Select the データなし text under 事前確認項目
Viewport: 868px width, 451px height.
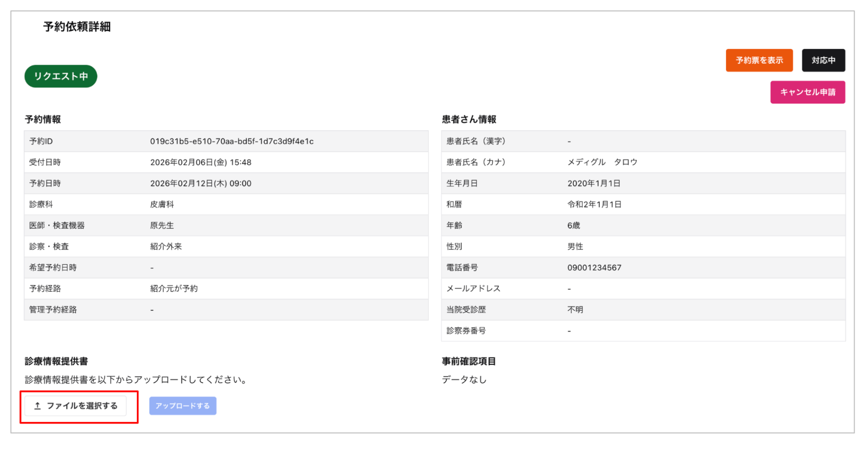pyautogui.click(x=464, y=380)
